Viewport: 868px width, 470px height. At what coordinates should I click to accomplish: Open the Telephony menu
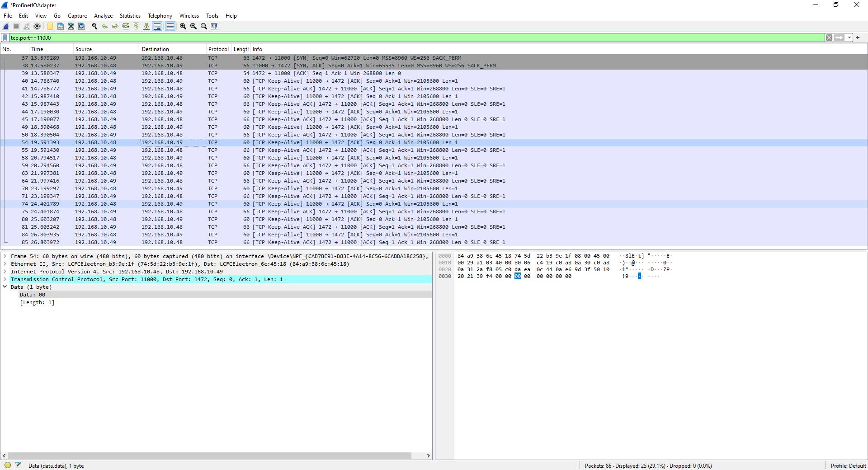point(160,16)
